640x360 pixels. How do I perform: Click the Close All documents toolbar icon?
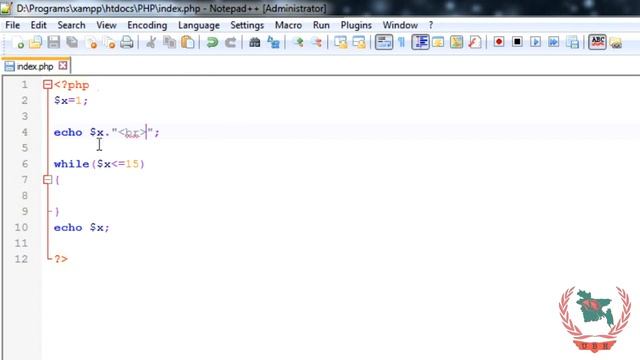(109, 42)
